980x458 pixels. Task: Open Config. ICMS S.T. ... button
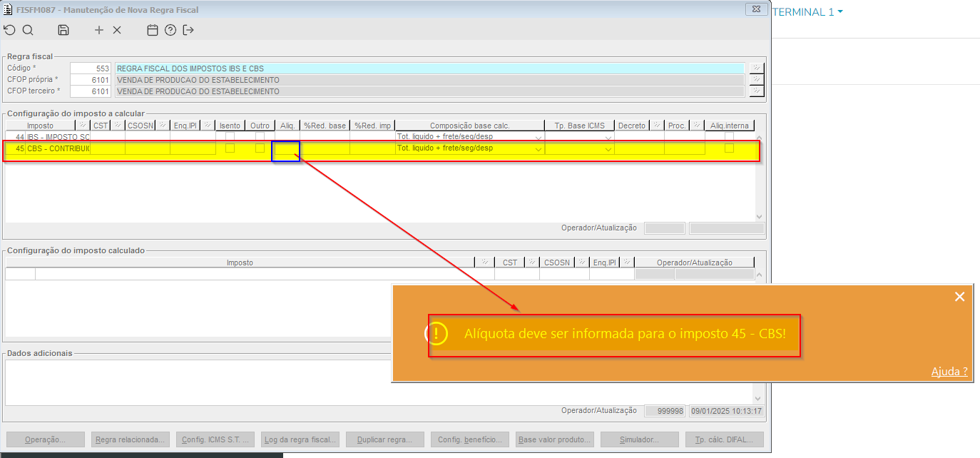215,439
